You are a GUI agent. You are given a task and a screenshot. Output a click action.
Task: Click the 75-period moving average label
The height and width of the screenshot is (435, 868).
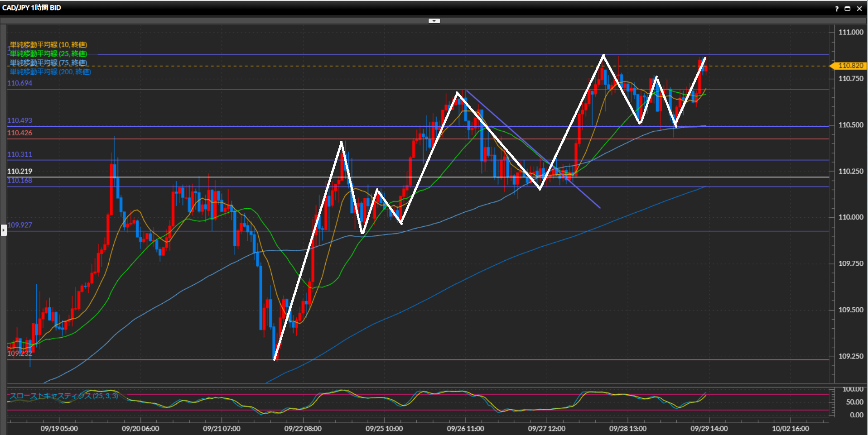48,62
